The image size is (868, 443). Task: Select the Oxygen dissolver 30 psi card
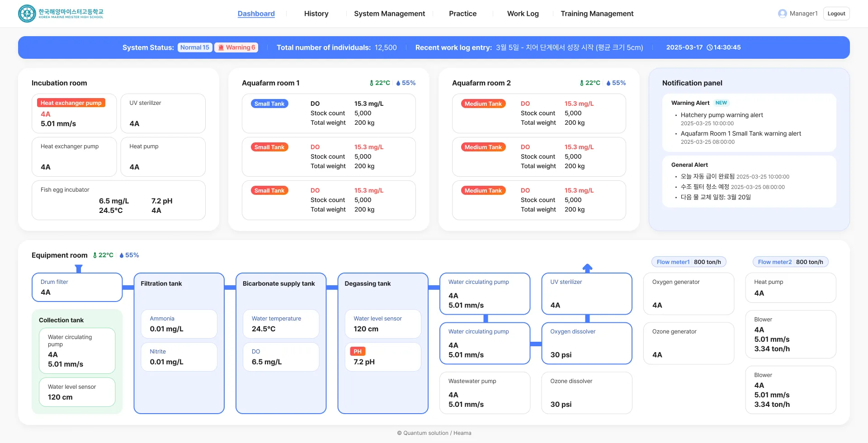click(x=587, y=343)
